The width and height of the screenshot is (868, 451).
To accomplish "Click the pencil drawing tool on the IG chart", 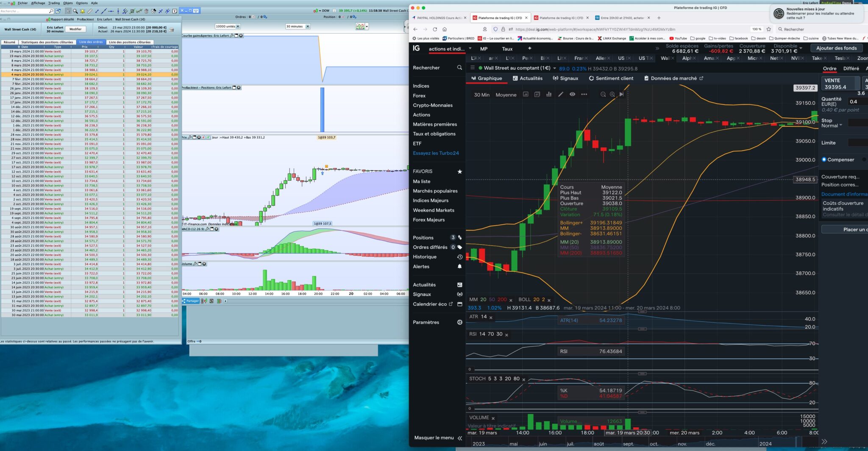I will click(x=560, y=95).
